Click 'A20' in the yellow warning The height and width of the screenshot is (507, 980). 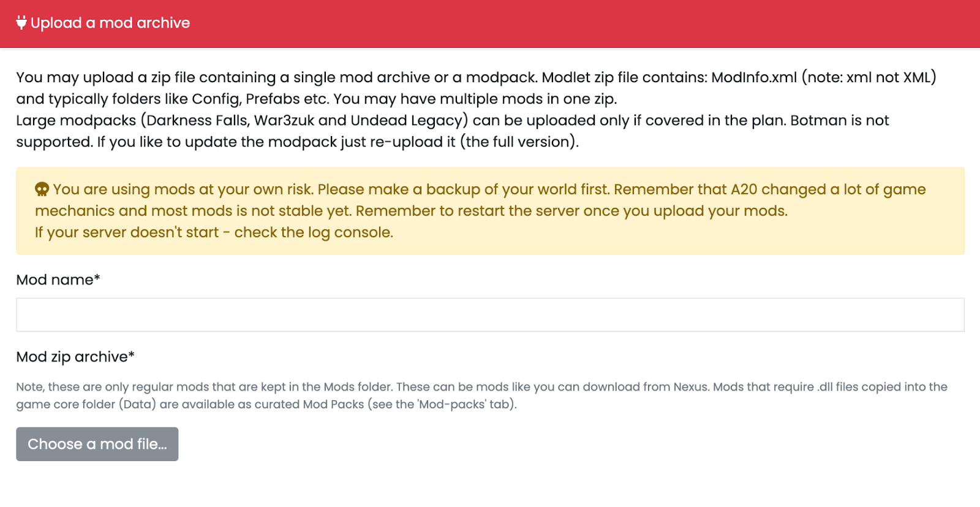pos(744,189)
